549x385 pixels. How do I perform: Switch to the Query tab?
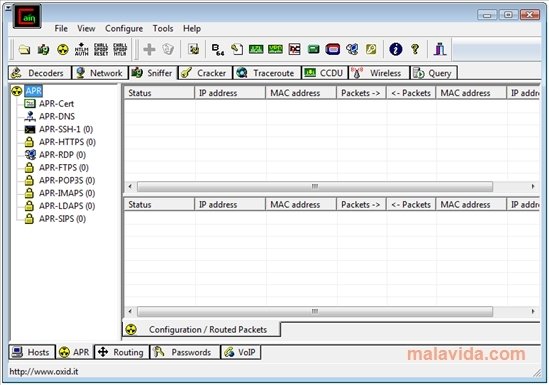[434, 73]
